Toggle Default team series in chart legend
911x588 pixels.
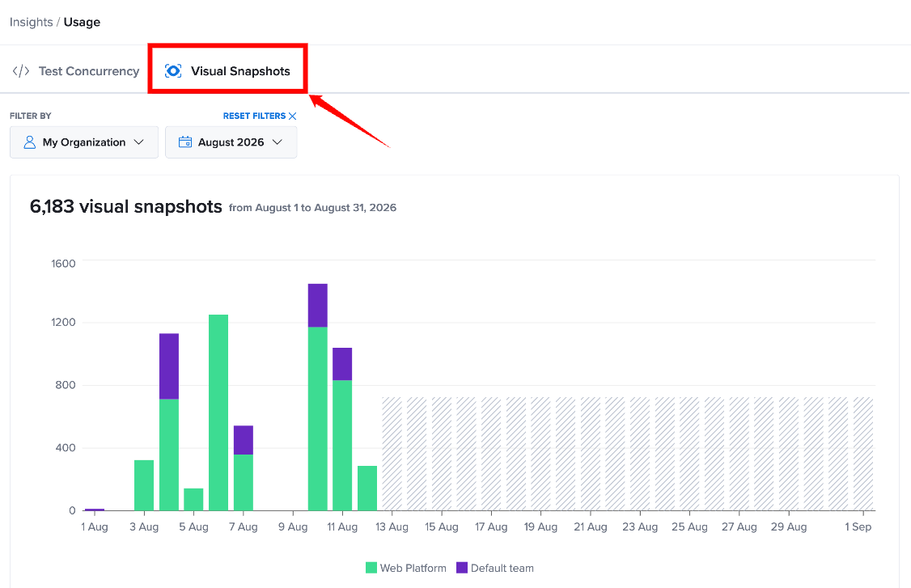[x=495, y=569]
